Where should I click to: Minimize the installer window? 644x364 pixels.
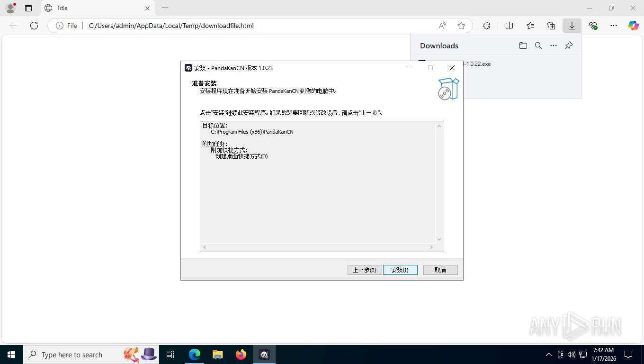[409, 68]
